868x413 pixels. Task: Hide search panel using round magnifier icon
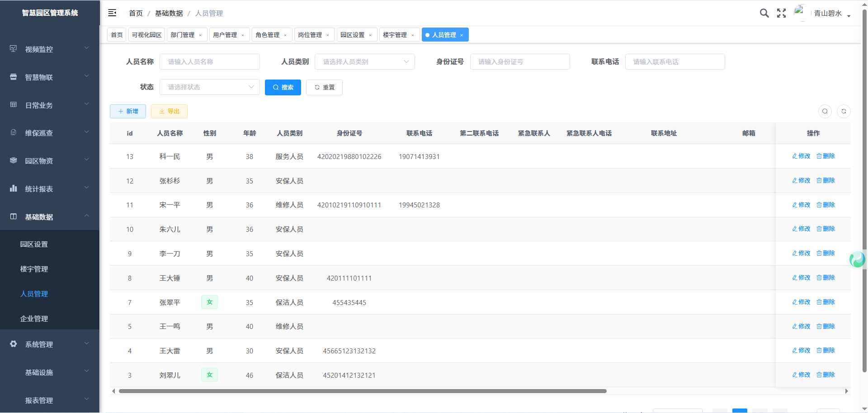(x=825, y=111)
